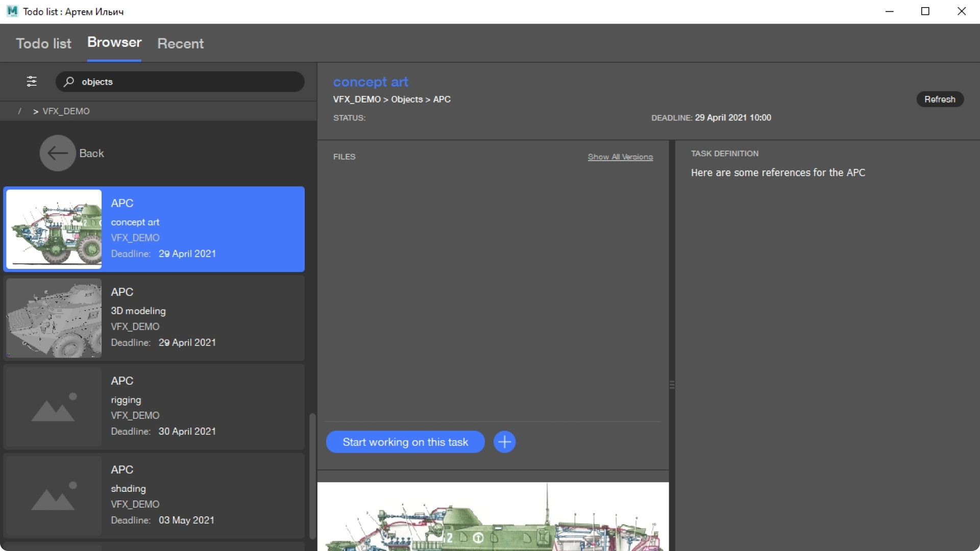Screen dimensions: 980x551
Task: Open the Recent tab
Action: [x=181, y=43]
